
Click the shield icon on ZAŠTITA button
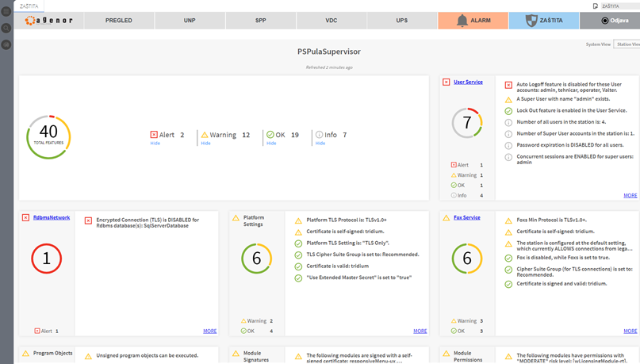click(531, 21)
